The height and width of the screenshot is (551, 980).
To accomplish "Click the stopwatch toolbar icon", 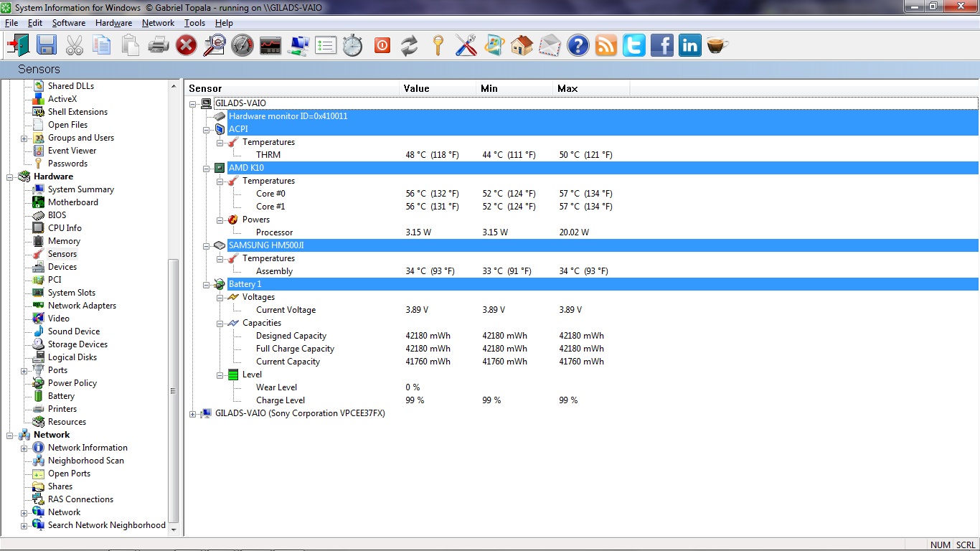I will click(x=352, y=46).
